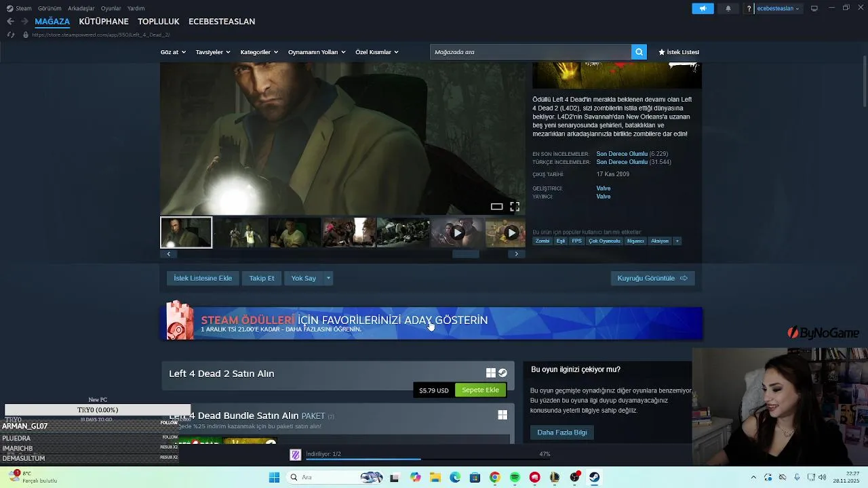This screenshot has width=868, height=488.
Task: Show hidden system tray icons chevron
Action: [753, 477]
